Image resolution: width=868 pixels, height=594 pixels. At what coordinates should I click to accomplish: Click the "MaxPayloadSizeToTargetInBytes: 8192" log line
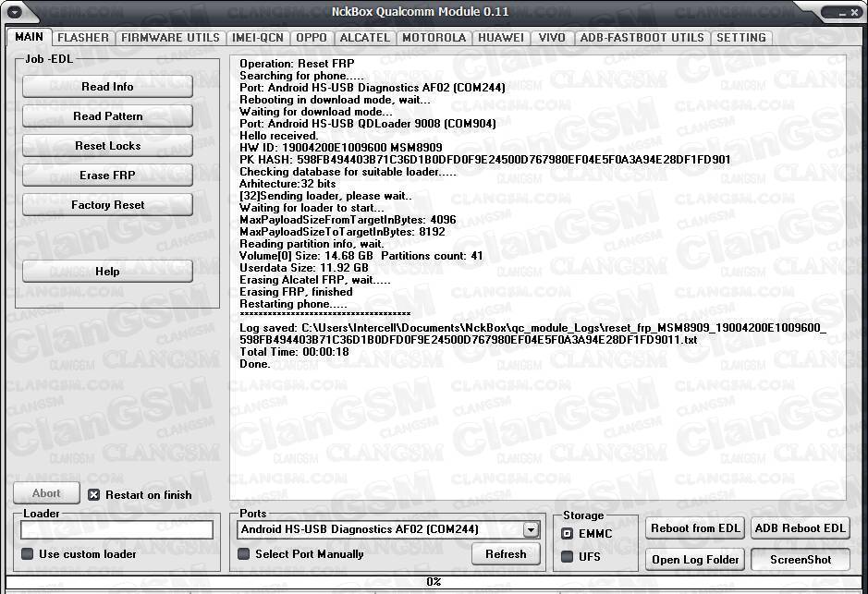point(342,232)
